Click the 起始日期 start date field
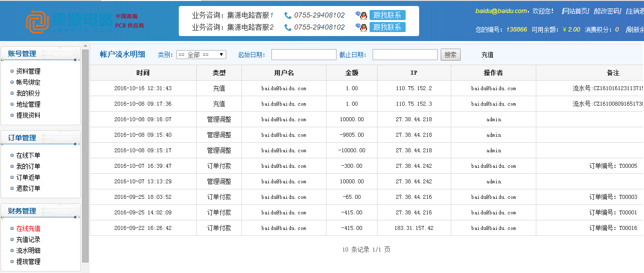 tap(303, 55)
